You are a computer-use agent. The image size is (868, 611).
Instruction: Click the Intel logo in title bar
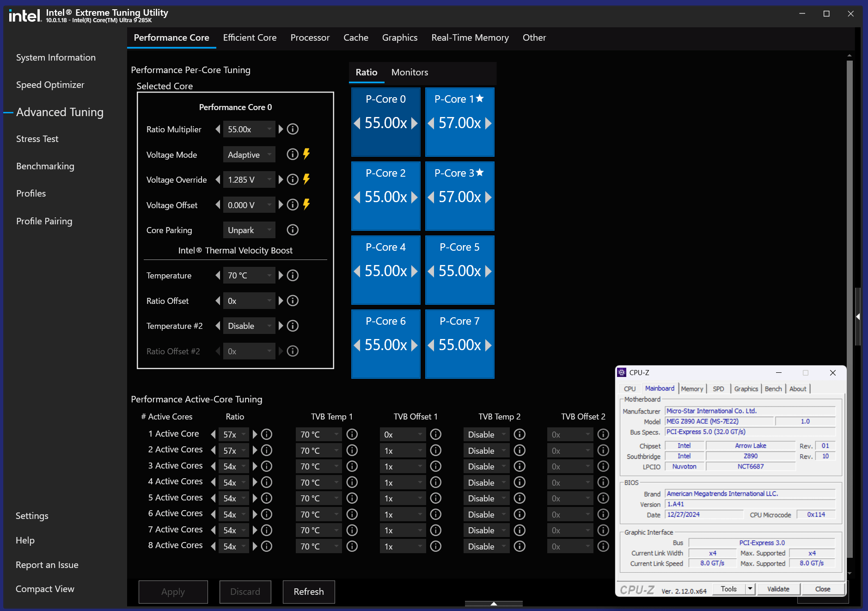(25, 16)
